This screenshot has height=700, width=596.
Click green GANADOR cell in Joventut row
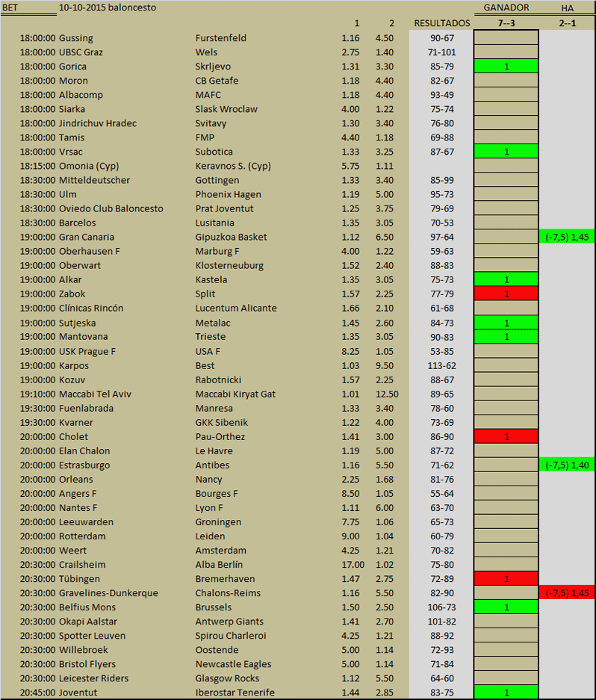[506, 693]
